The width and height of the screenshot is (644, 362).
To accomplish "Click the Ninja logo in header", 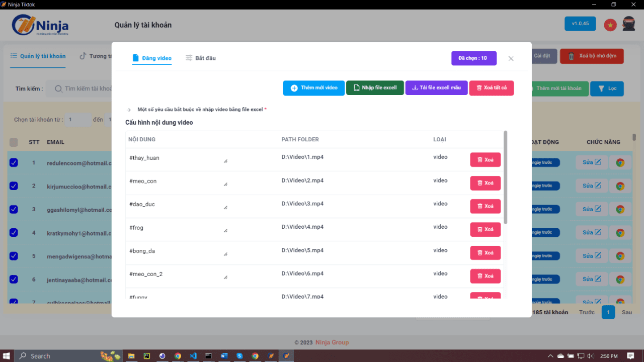I will point(40,25).
